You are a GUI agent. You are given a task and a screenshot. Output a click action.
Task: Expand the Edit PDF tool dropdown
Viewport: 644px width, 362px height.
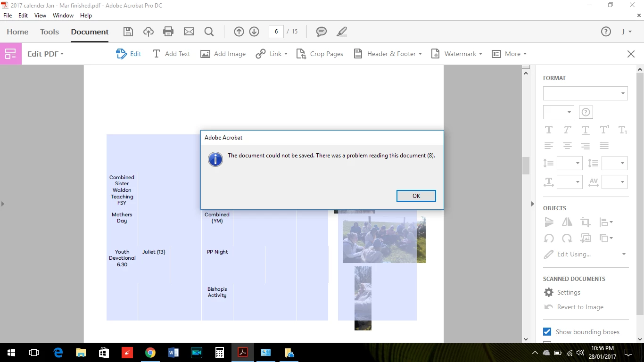click(x=45, y=54)
